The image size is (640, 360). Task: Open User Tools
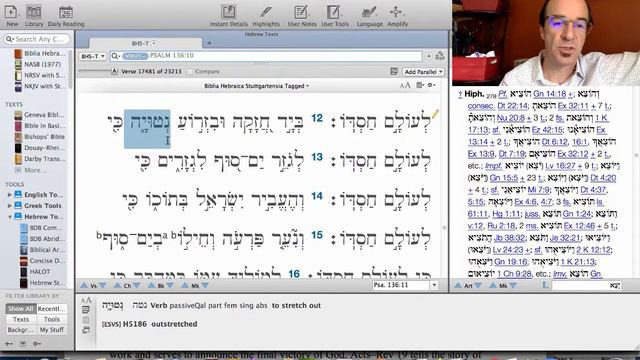point(335,16)
